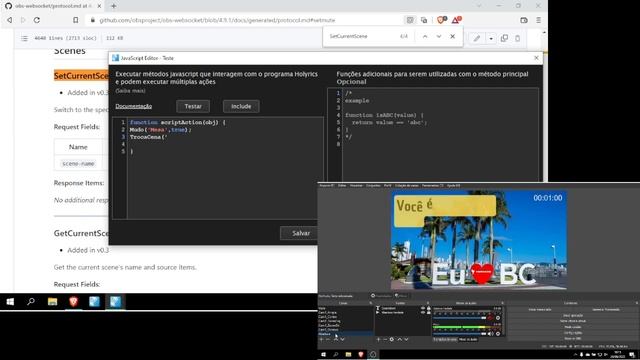Open OBS Perfil menu

pos(387,185)
